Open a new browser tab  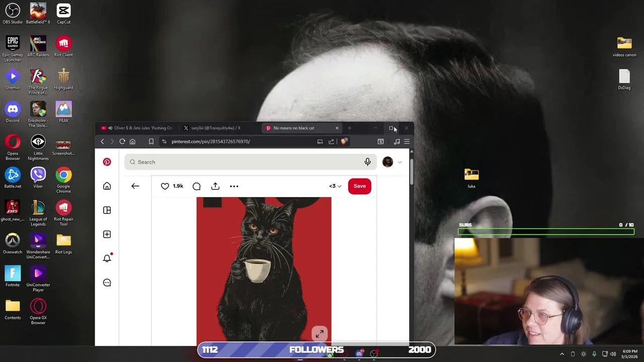[349, 128]
